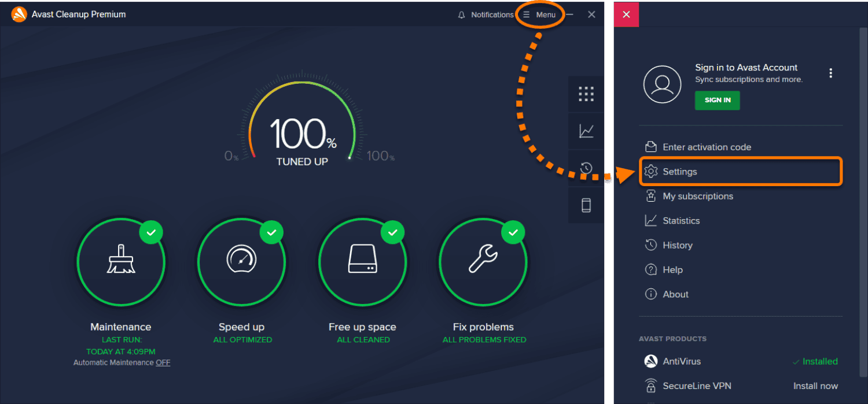The width and height of the screenshot is (868, 404).
Task: Click the user avatar icon
Action: 662,84
